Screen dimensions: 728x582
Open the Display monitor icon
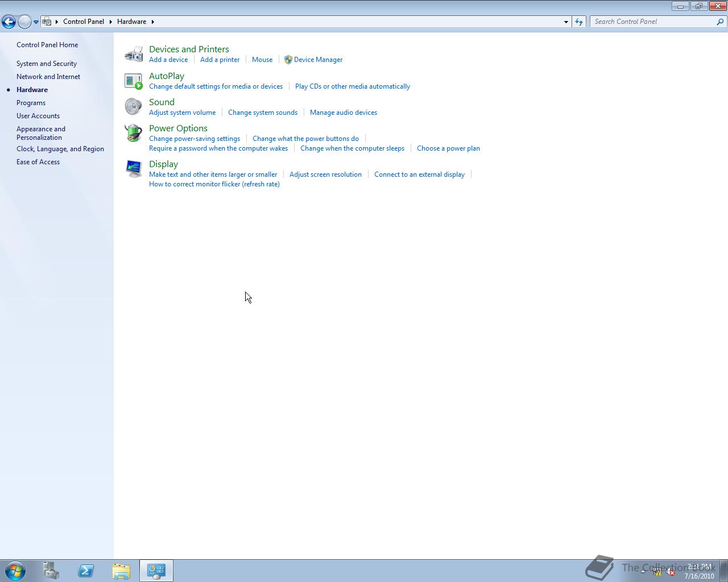(x=134, y=169)
